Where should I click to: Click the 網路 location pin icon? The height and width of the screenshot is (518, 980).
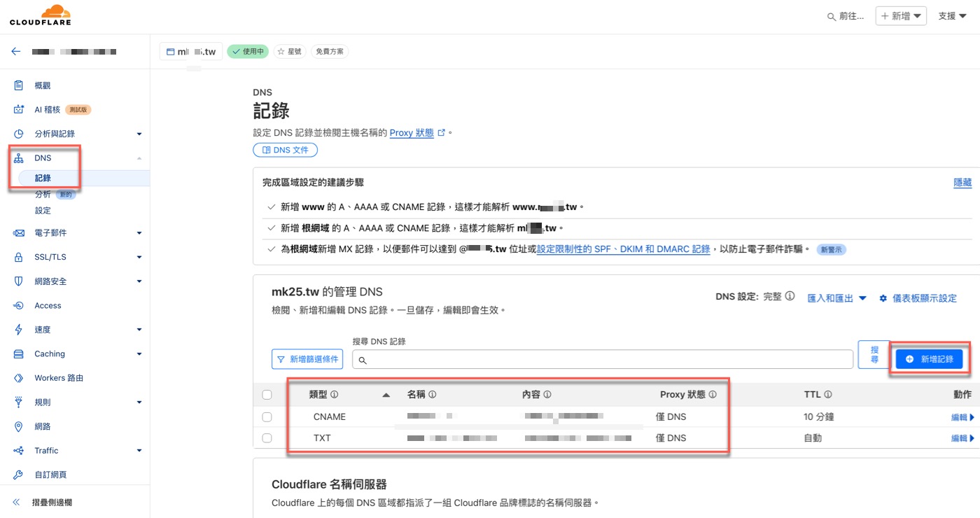click(20, 426)
